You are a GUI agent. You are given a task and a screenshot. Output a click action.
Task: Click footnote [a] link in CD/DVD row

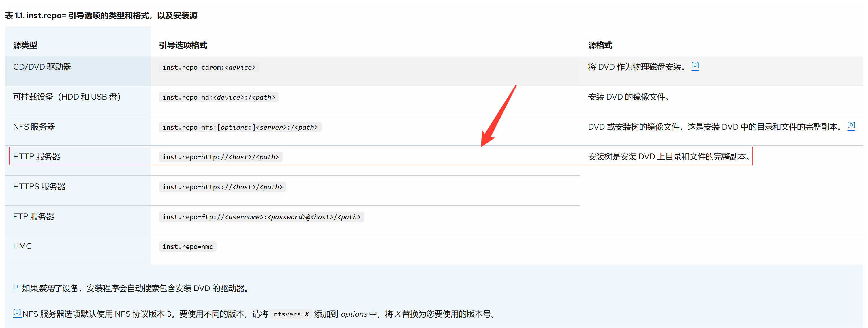(x=695, y=65)
